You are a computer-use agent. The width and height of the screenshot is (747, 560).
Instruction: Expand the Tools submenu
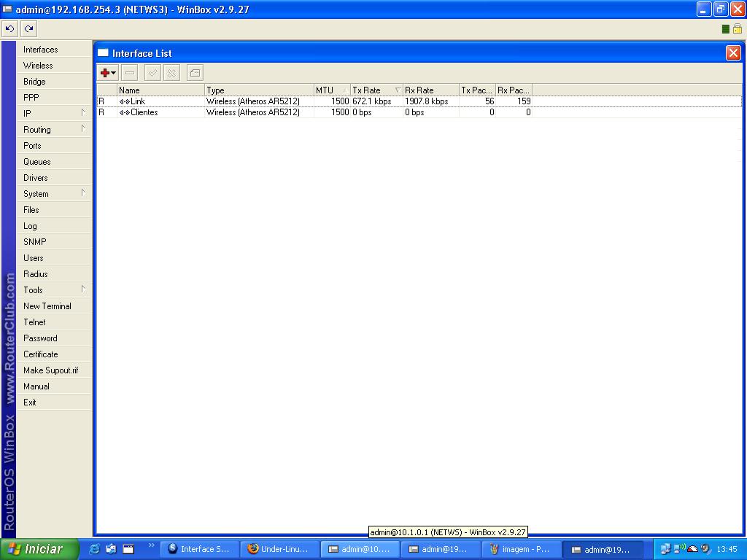(54, 290)
